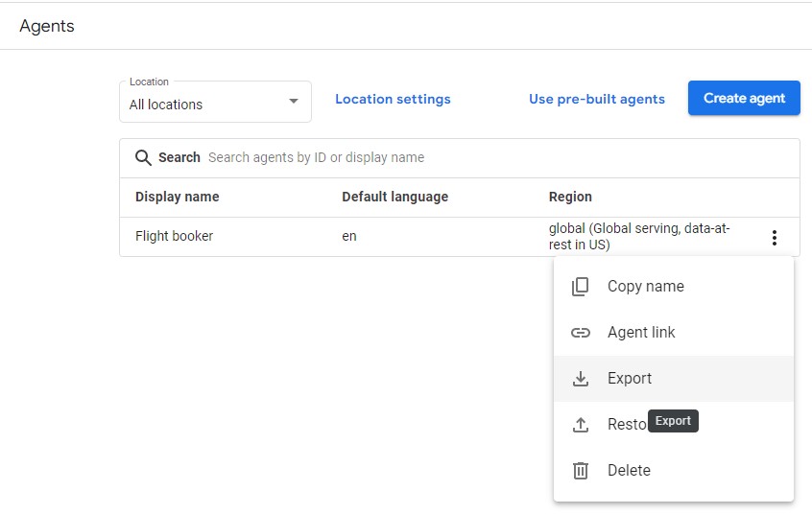Click the download arrow icon for Export

580,379
